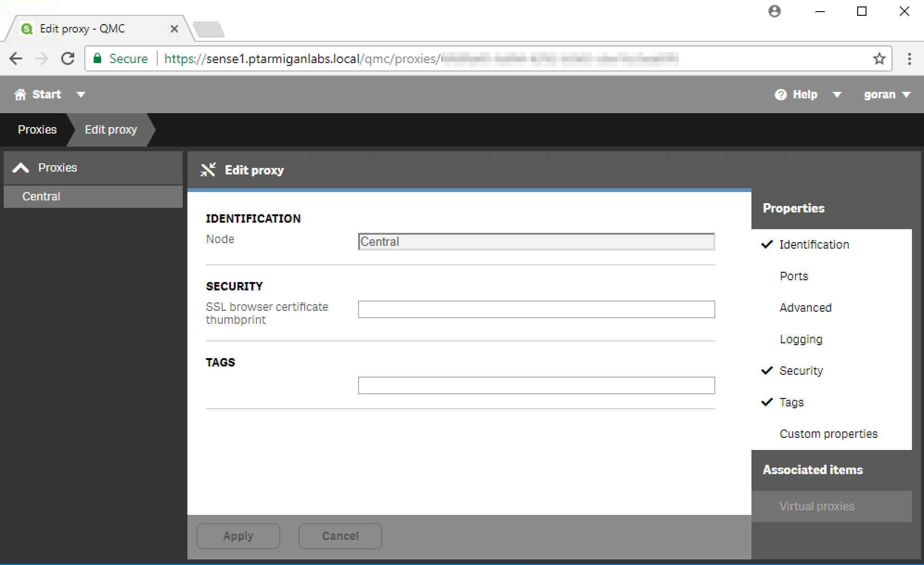Click the Associated items heading

pos(813,470)
